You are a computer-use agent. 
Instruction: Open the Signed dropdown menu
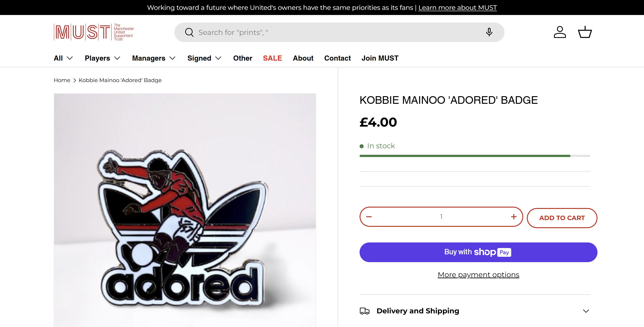point(204,58)
